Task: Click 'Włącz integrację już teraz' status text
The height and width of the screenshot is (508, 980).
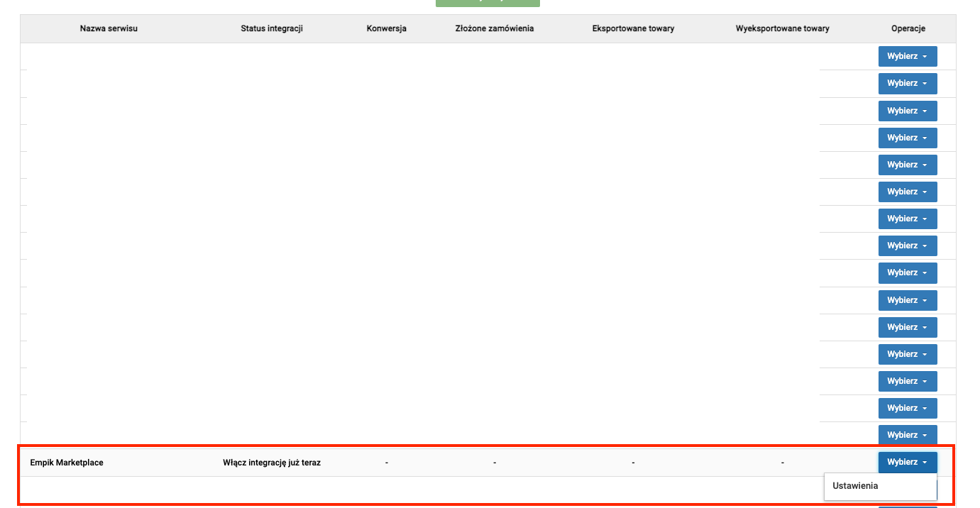Action: (272, 463)
